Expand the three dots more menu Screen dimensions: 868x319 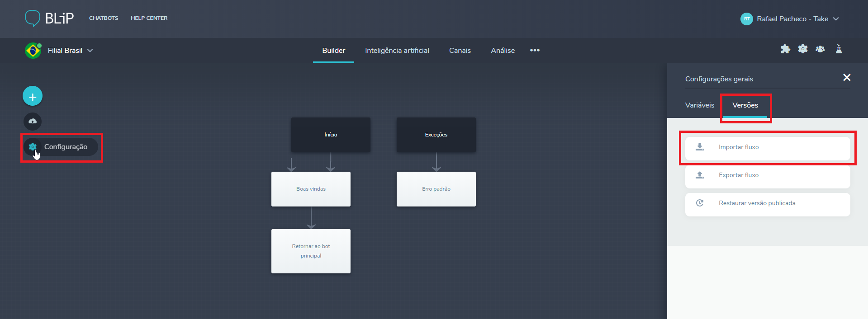[x=535, y=50]
